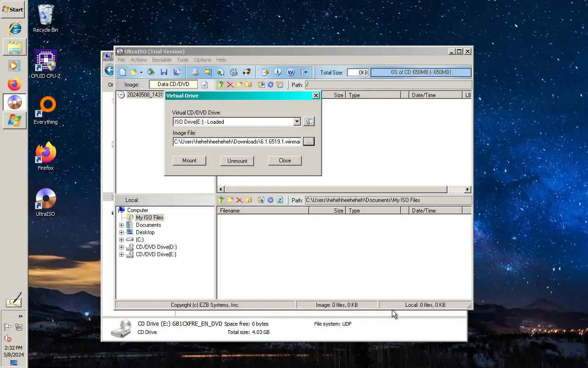Click the Local Path field
This screenshot has width=588, height=368.
click(x=388, y=200)
